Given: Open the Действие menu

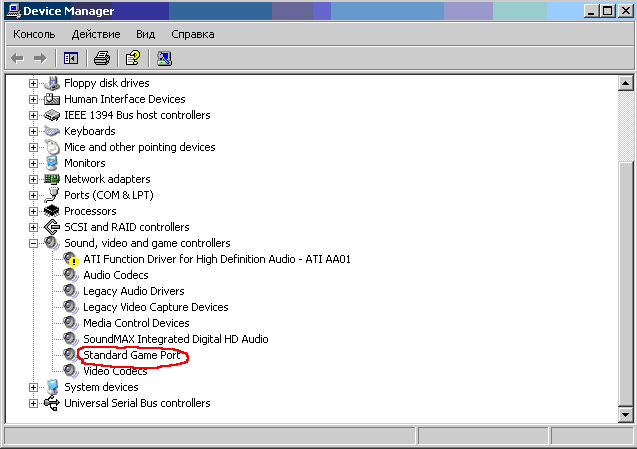Looking at the screenshot, I should (96, 34).
